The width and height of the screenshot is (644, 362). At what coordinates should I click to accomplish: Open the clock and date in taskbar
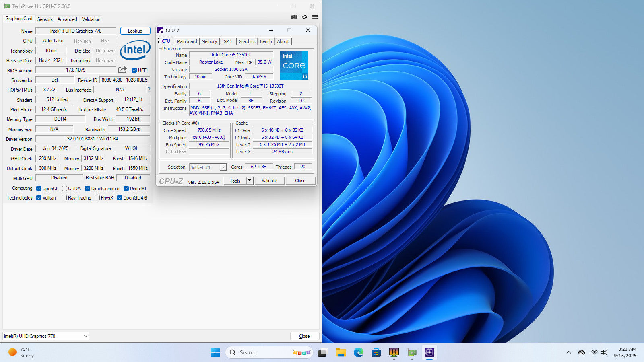[625, 352]
